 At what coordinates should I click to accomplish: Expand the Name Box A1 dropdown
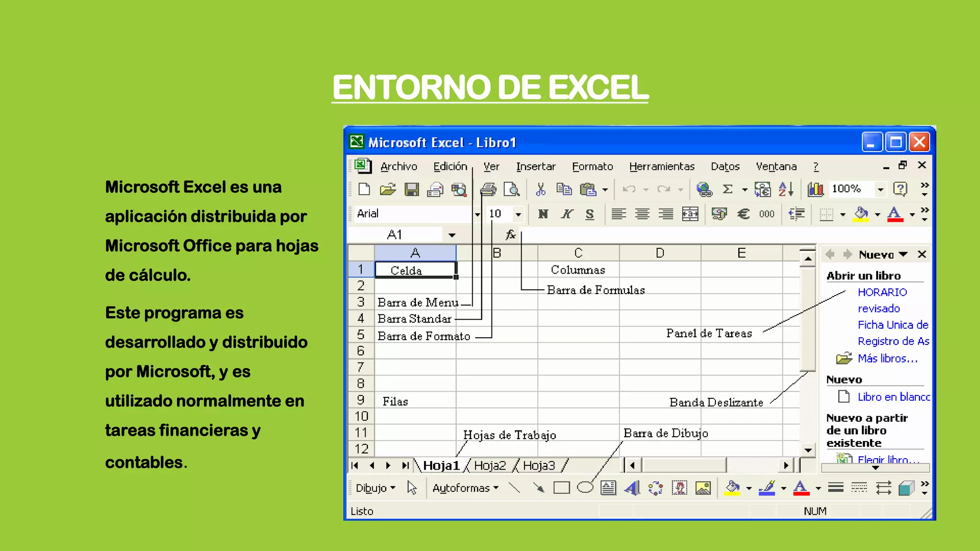452,235
